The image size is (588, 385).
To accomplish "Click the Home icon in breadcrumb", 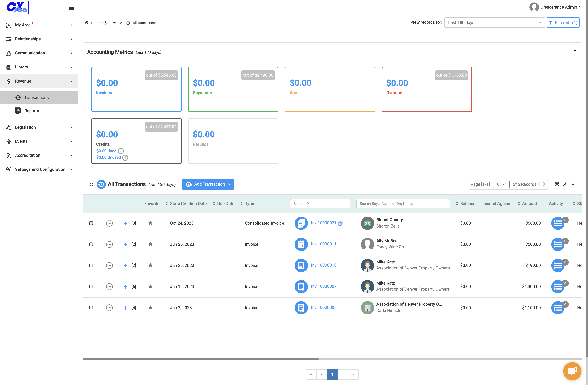I will click(87, 23).
